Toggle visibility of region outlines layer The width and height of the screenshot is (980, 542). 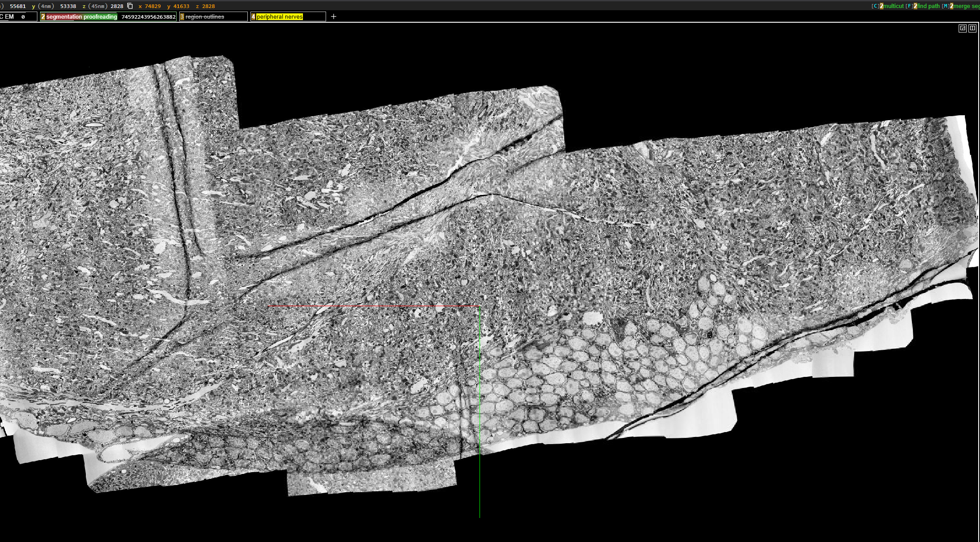click(x=205, y=16)
